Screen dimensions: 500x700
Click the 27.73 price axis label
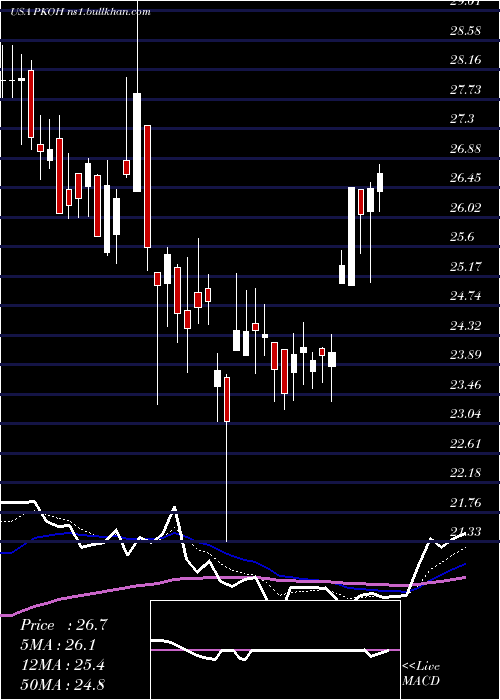(x=465, y=90)
